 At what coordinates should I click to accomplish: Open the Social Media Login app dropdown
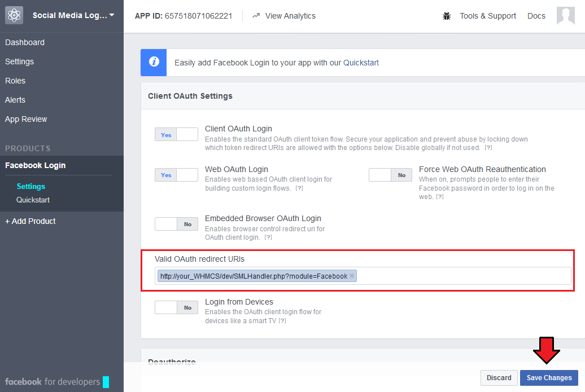tap(73, 15)
